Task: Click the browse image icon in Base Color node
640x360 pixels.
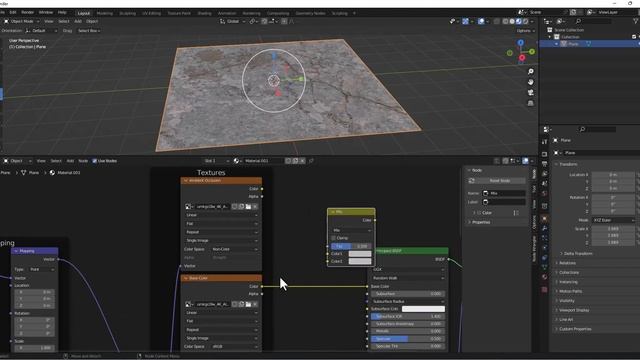Action: click(x=189, y=304)
